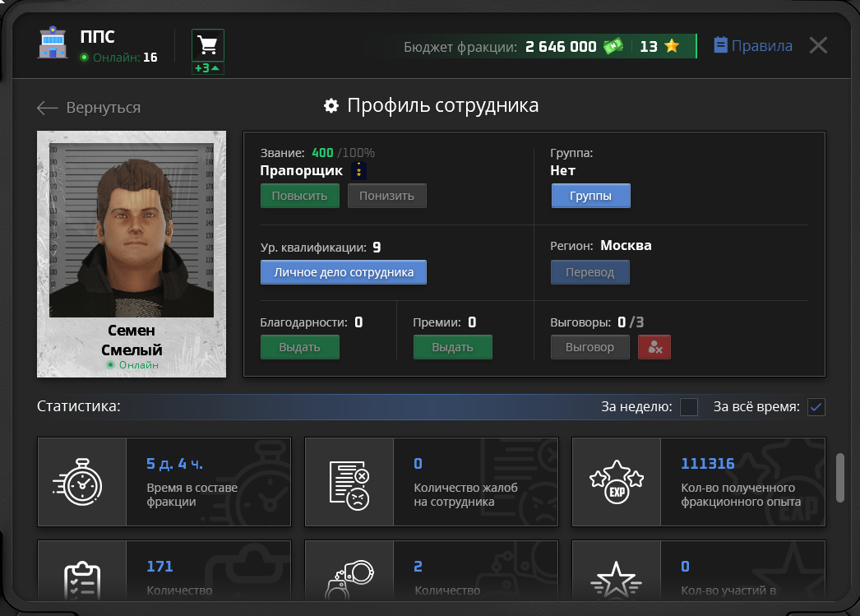Click Выдать under Благодарности
This screenshot has width=860, height=616.
(299, 347)
